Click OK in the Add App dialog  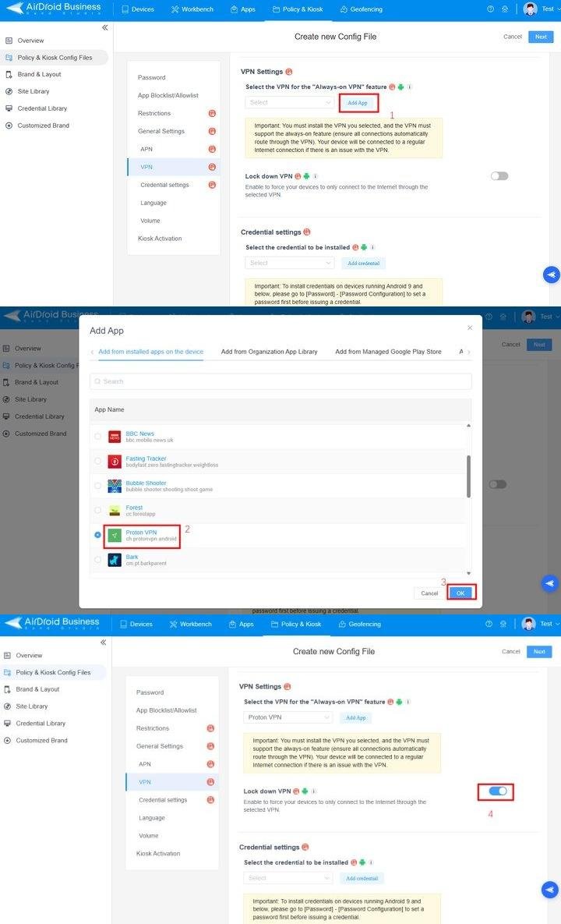460,593
